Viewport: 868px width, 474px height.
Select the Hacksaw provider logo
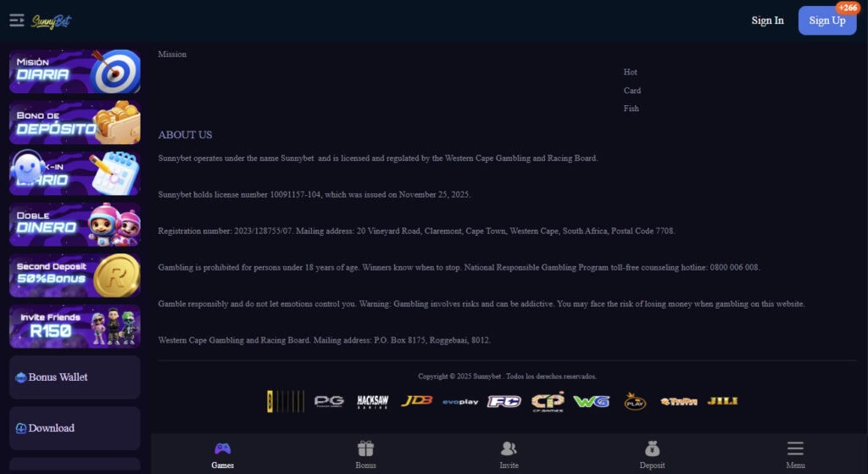pyautogui.click(x=373, y=401)
